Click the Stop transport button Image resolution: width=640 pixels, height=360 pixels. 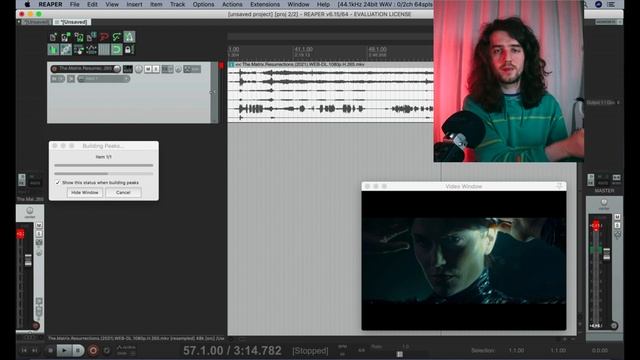pos(50,350)
